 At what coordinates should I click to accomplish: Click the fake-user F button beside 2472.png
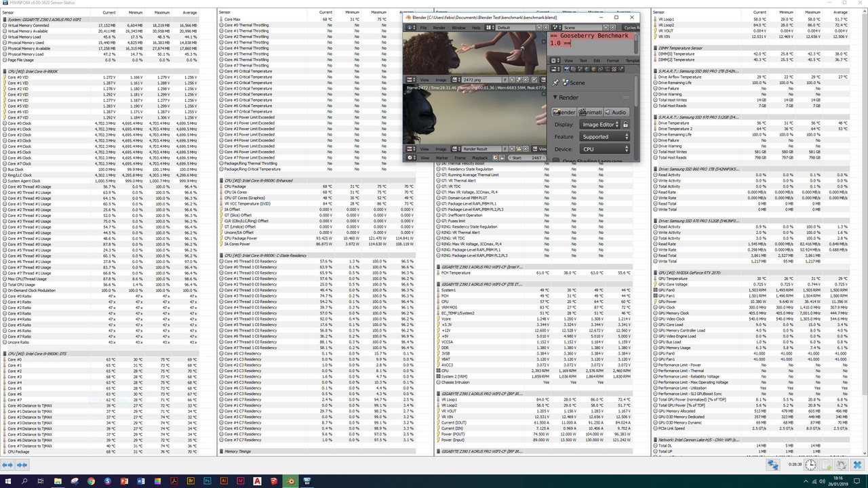(505, 79)
